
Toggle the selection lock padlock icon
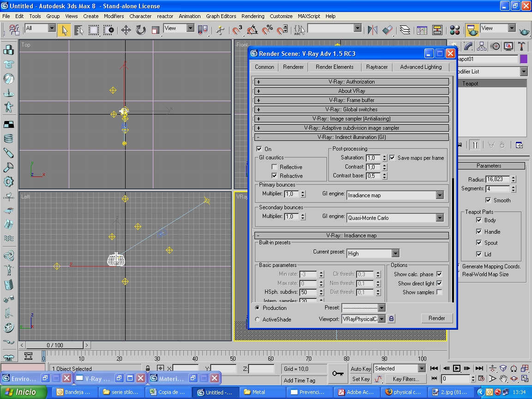pyautogui.click(x=148, y=369)
